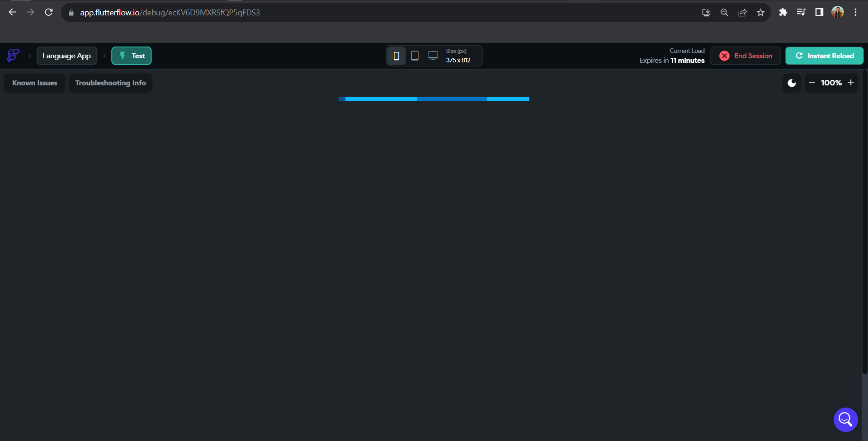Expand the Test session breadcrumb chevron
Screen dimensions: 868x441
pos(104,56)
